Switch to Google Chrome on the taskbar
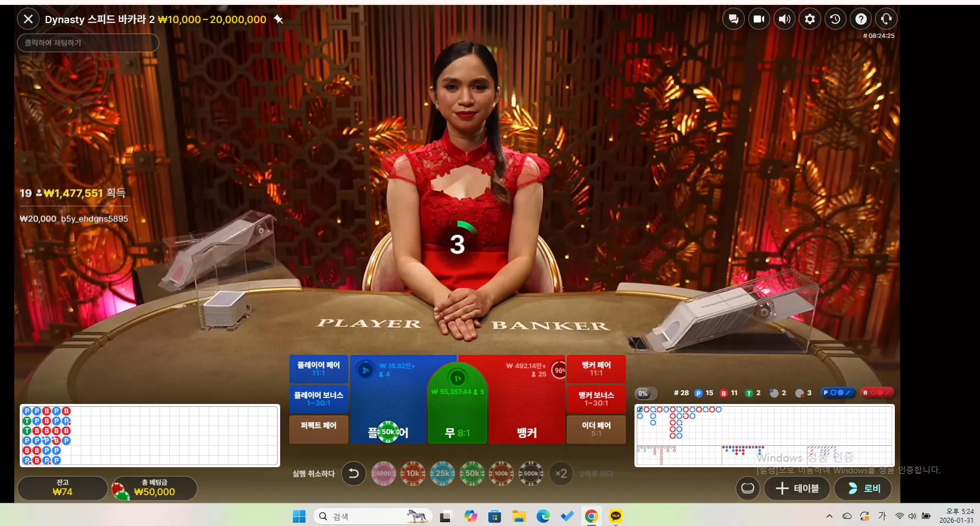Screen dimensions: 980x526 [x=591, y=516]
